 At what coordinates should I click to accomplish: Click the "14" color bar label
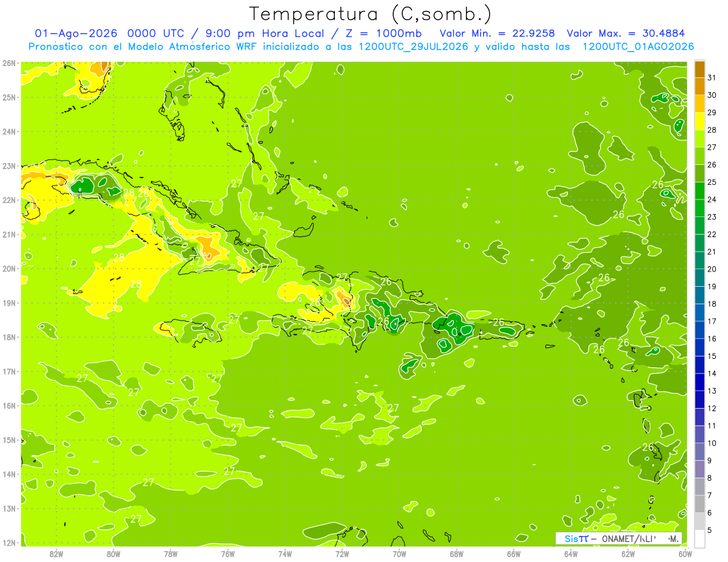[x=712, y=373]
